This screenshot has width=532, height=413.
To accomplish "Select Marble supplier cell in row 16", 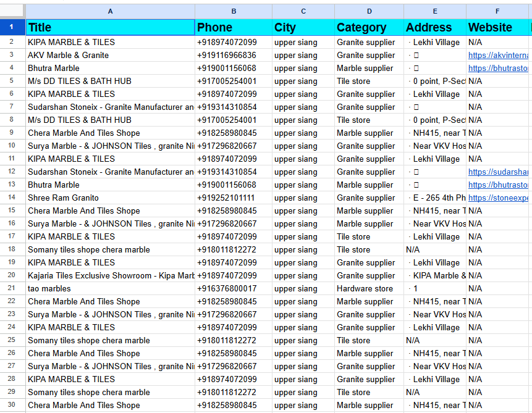I will 369,224.
